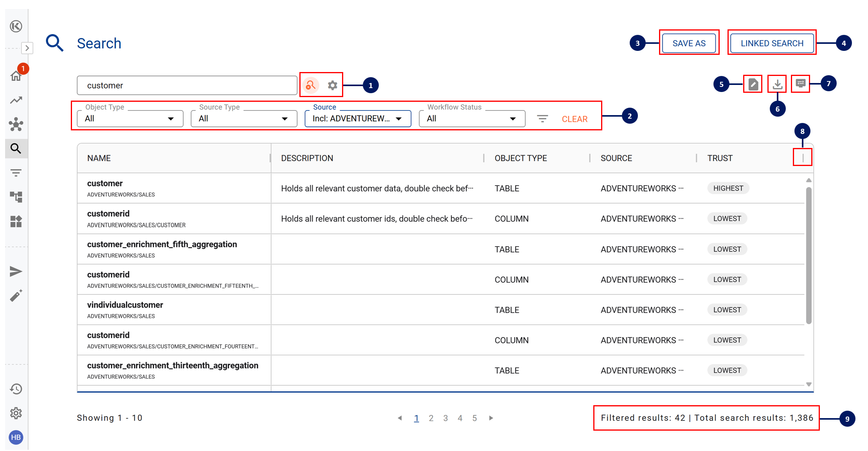Open the Source filter dropdown
This screenshot has height=451, width=868.
pos(358,119)
